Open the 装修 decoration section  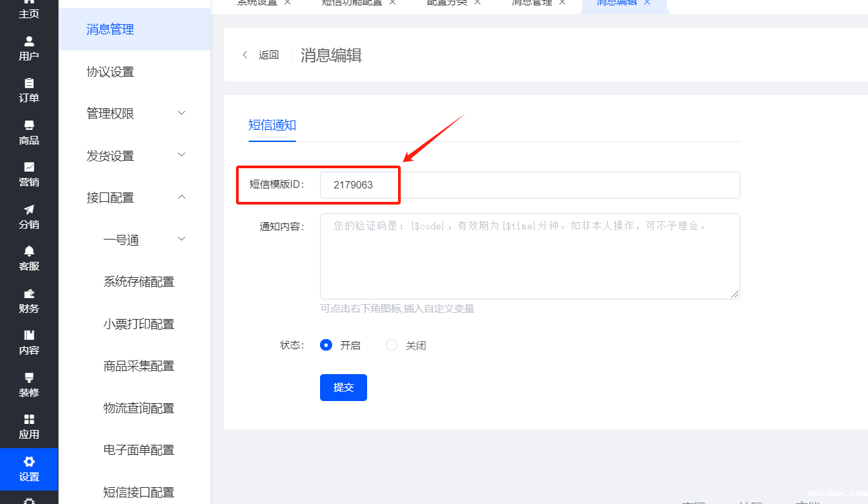point(29,385)
